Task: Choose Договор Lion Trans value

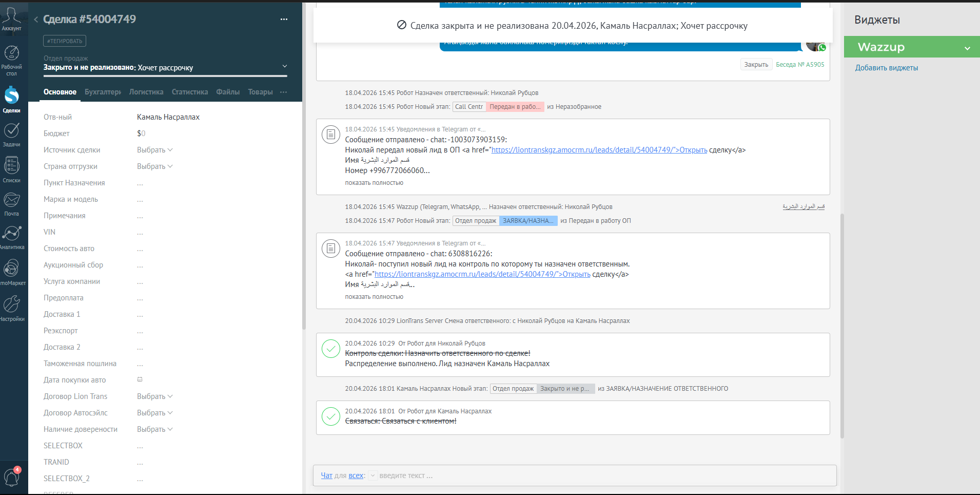Action: pyautogui.click(x=154, y=396)
